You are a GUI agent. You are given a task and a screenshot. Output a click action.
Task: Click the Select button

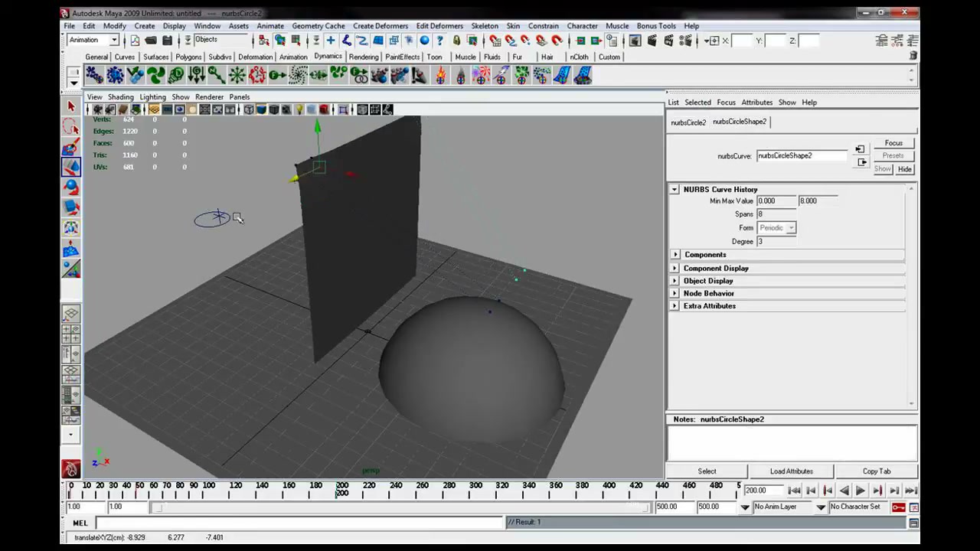(x=707, y=471)
